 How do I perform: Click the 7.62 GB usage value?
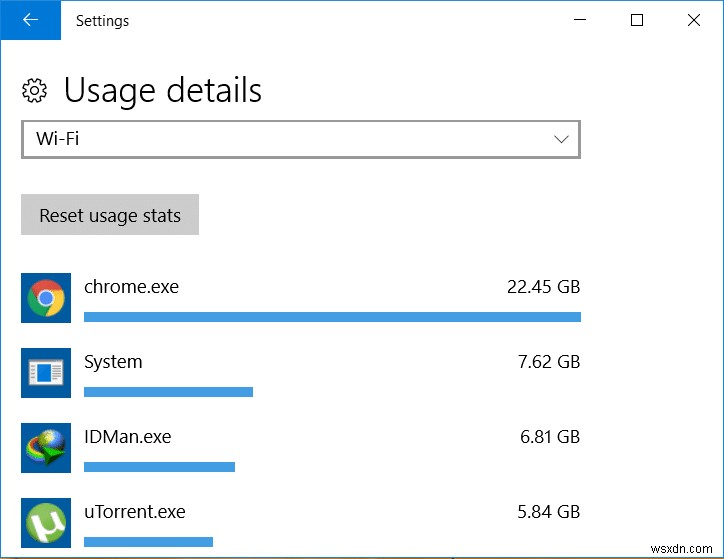pos(549,362)
